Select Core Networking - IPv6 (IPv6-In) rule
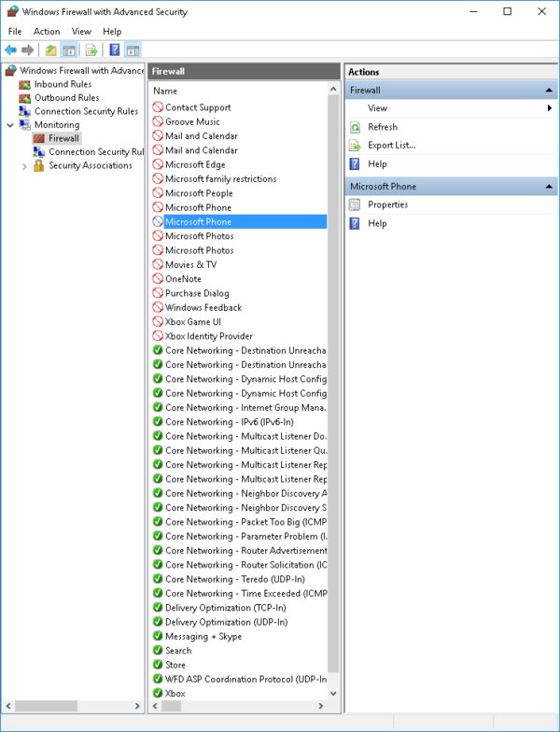 click(230, 422)
